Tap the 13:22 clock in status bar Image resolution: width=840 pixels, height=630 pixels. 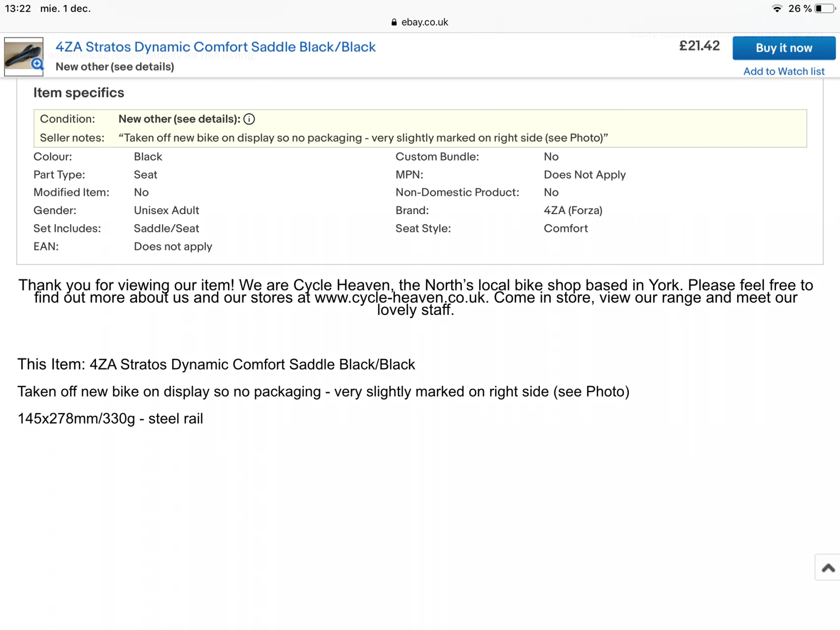pyautogui.click(x=18, y=8)
